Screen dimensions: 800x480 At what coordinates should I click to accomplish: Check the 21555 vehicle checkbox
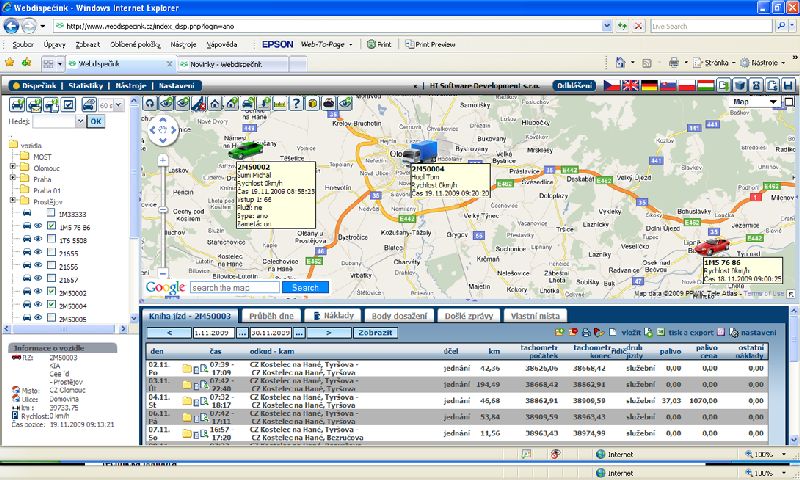coord(51,252)
